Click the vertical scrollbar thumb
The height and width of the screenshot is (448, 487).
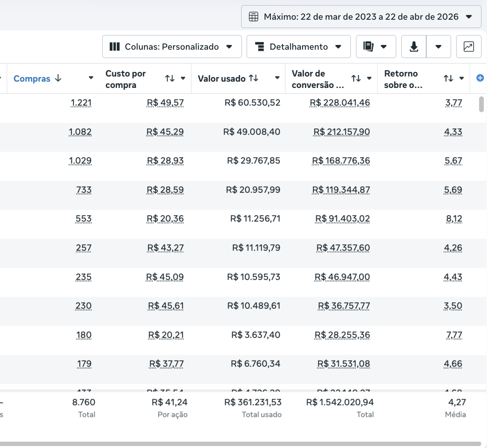(x=481, y=104)
